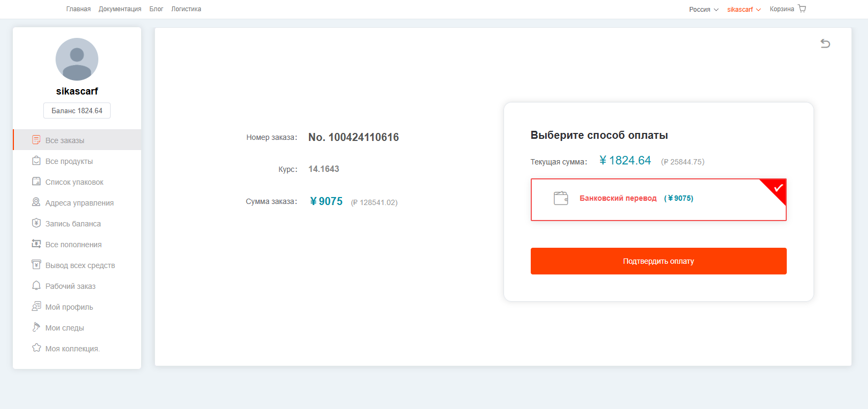
Task: Select the Банковский перевод payment option
Action: coord(658,200)
